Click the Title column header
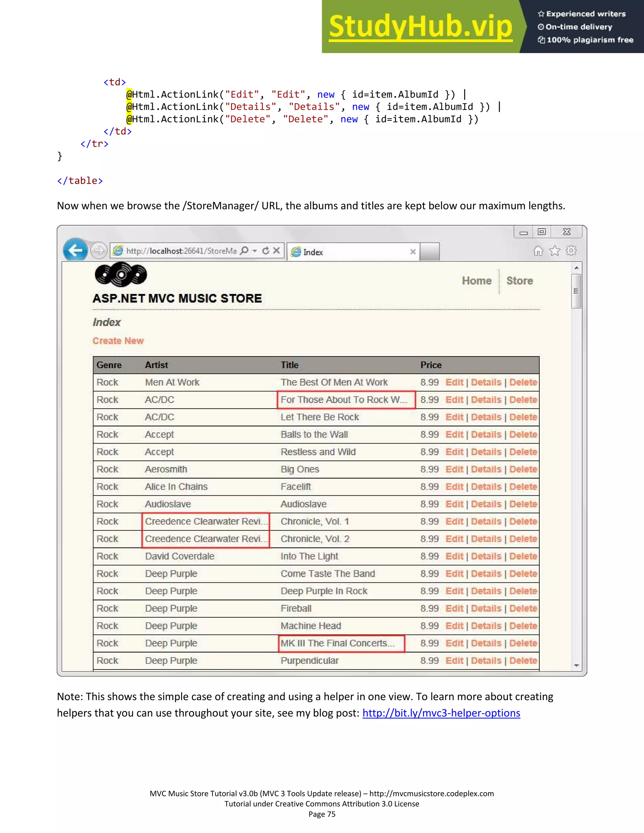The width and height of the screenshot is (644, 833). coord(290,365)
